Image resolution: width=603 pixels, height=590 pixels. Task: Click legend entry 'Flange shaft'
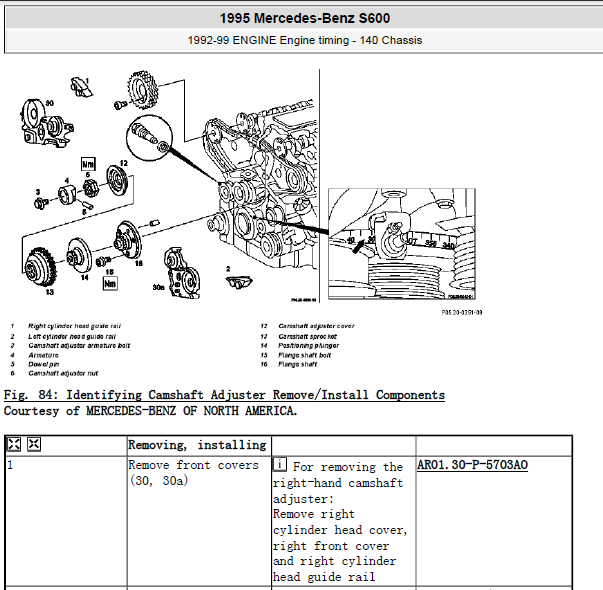click(x=298, y=364)
